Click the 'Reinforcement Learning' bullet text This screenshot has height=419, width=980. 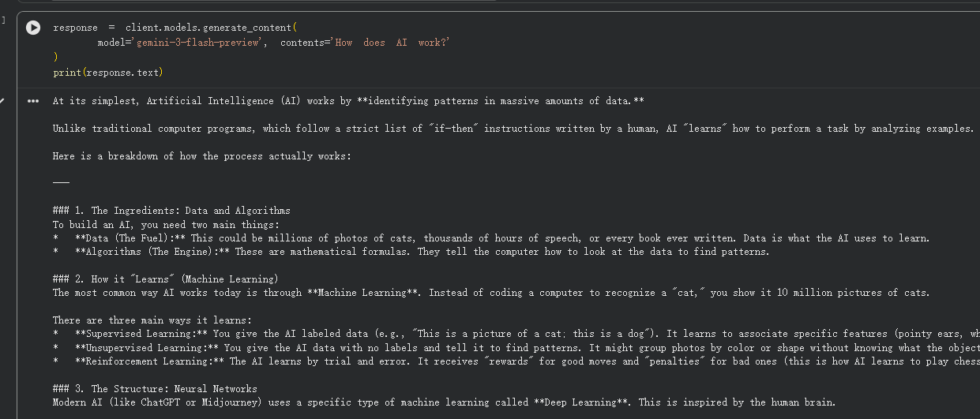(148, 361)
